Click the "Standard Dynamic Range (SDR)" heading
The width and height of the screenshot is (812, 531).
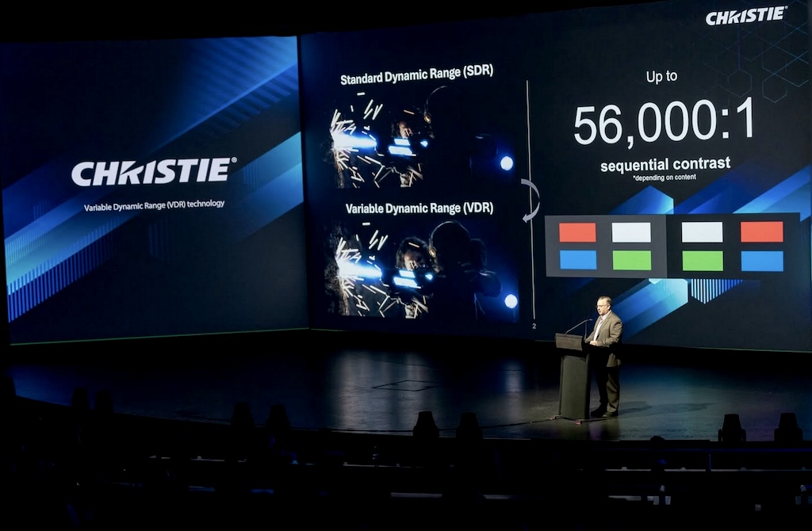click(x=417, y=74)
